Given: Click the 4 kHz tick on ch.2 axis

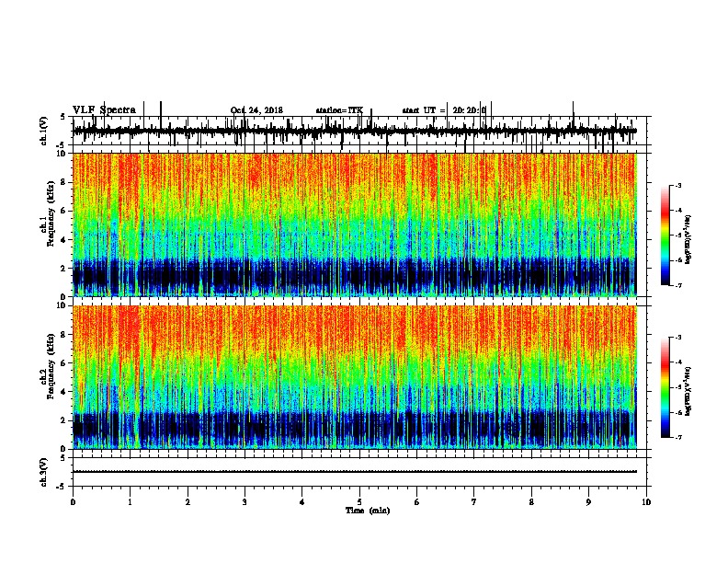Looking at the screenshot, I should (64, 392).
